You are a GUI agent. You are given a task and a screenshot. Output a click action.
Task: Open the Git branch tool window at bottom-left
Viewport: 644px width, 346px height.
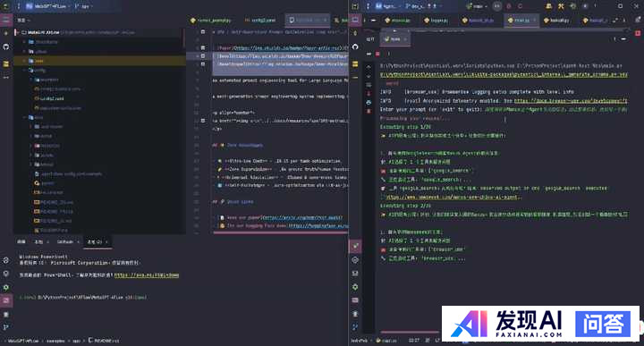pyautogui.click(x=5, y=327)
